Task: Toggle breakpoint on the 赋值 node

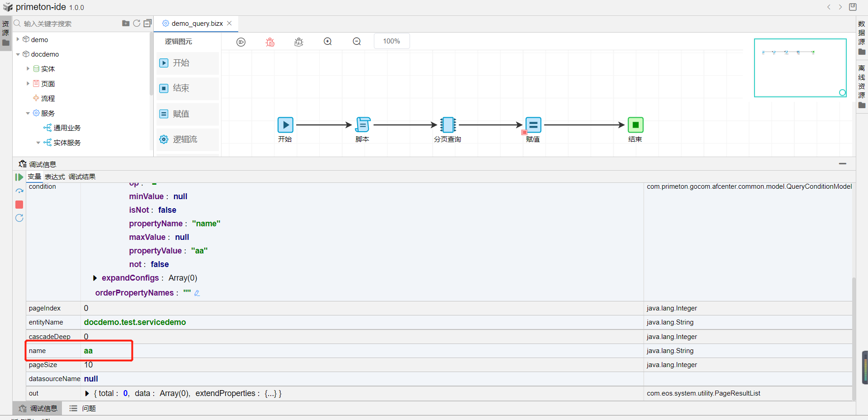Action: click(524, 132)
